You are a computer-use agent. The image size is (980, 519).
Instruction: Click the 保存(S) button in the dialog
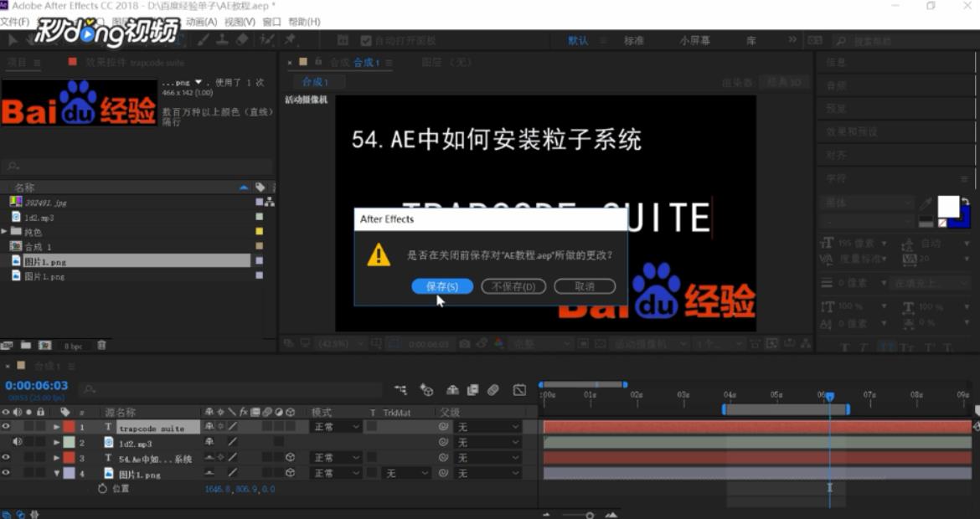[442, 286]
